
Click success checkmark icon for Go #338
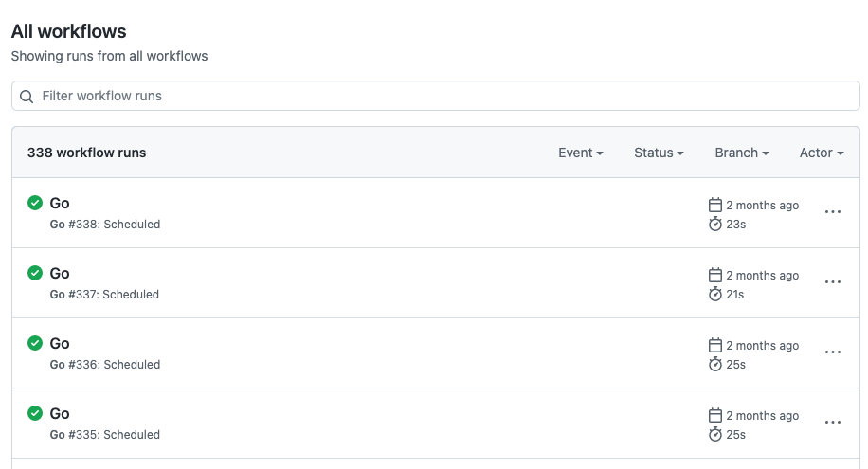point(35,203)
